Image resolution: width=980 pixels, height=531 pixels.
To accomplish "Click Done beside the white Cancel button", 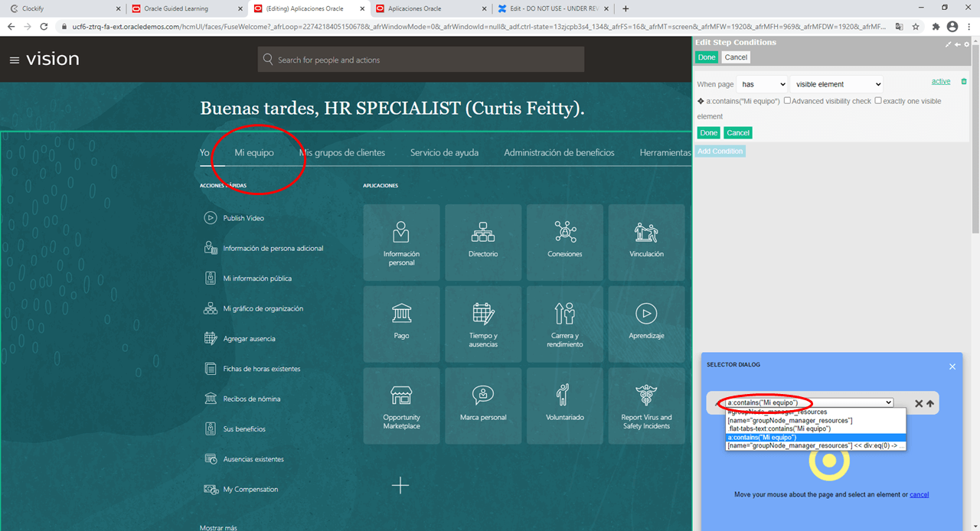I will 707,57.
